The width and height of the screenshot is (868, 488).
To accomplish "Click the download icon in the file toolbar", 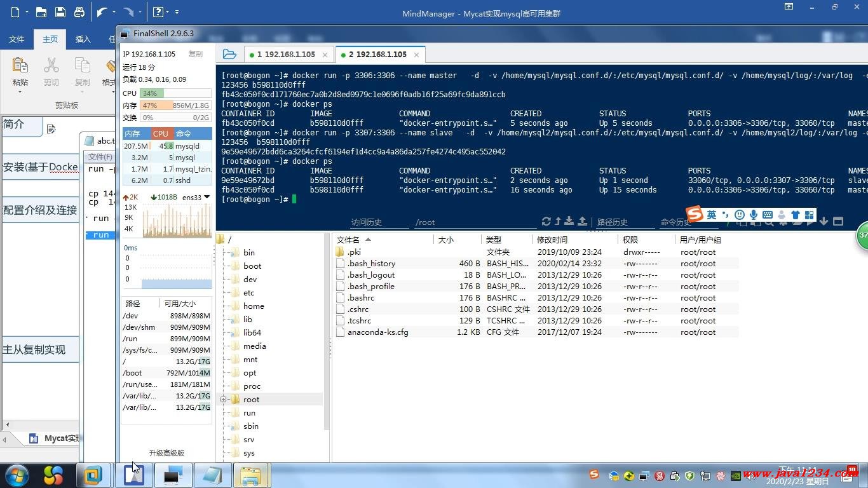I will click(569, 221).
